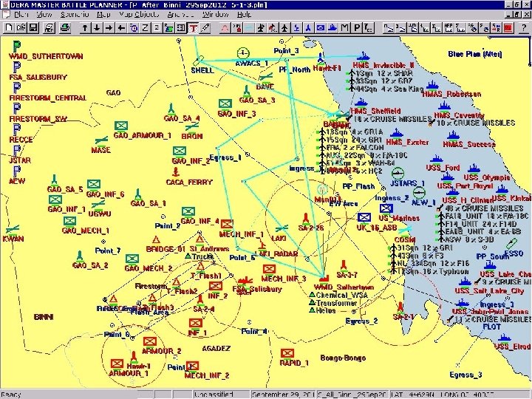Select the UK_16_ASB blue unit symbol
Viewport: 532px width, 399px height.
[364, 217]
